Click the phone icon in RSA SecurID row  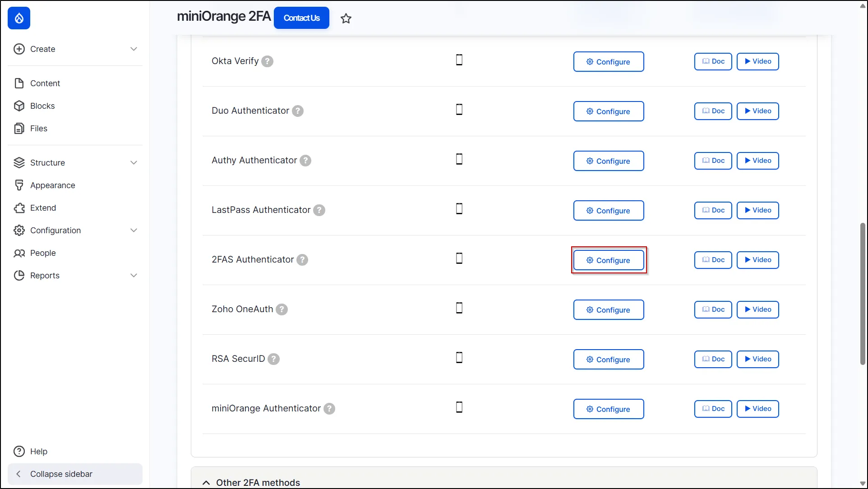coord(459,358)
